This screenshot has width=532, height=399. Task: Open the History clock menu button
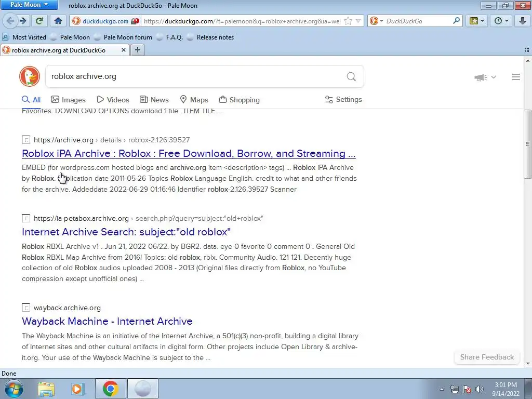point(501,21)
